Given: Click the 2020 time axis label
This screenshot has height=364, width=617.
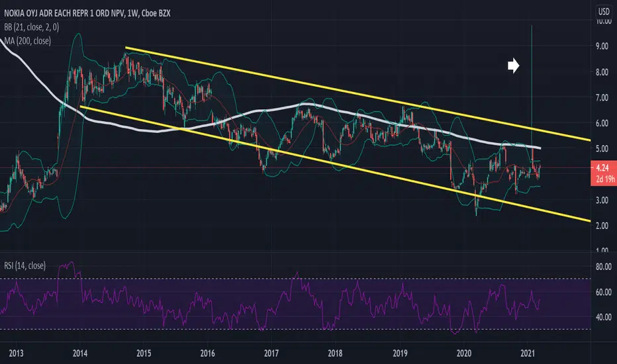Looking at the screenshot, I should 464,353.
